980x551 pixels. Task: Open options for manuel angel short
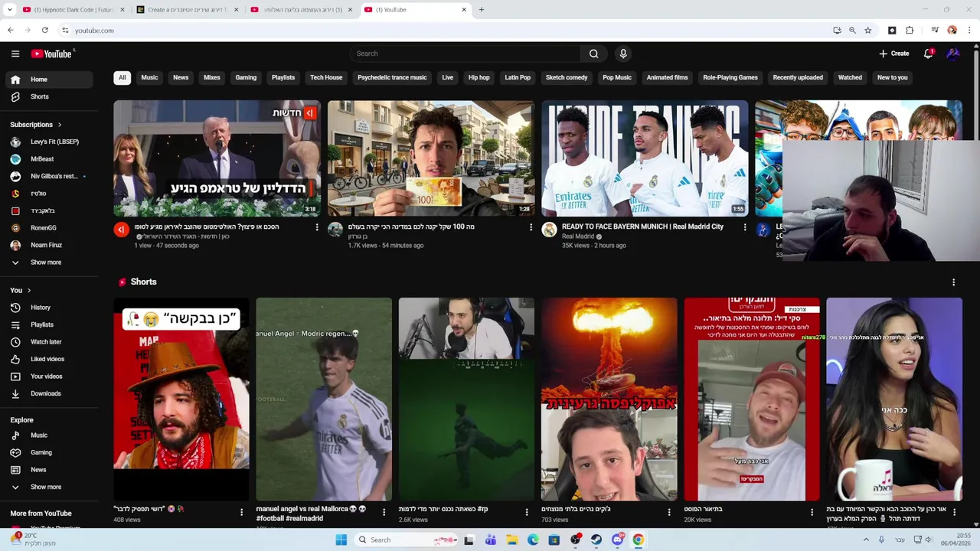coord(384,513)
